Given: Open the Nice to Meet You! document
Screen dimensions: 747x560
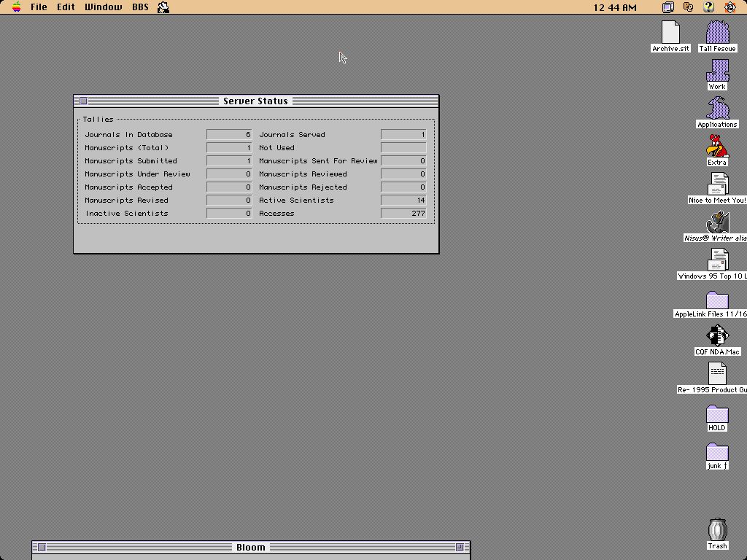Looking at the screenshot, I should (x=717, y=184).
